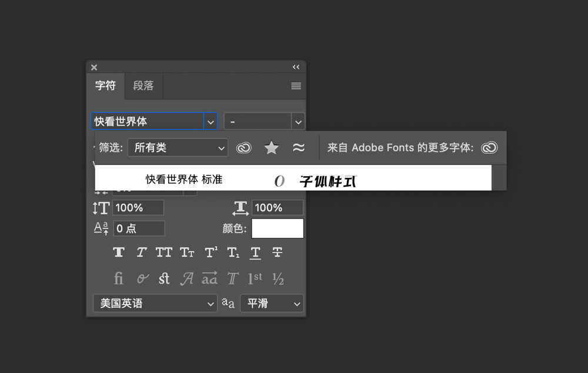The image size is (588, 373).
Task: Apply Subscript text style
Action: (x=233, y=253)
